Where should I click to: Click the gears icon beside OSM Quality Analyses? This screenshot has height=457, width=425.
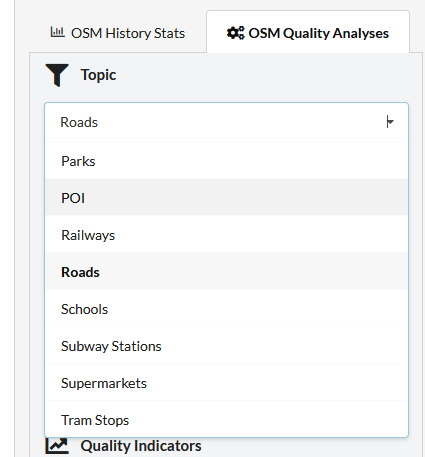(x=235, y=33)
